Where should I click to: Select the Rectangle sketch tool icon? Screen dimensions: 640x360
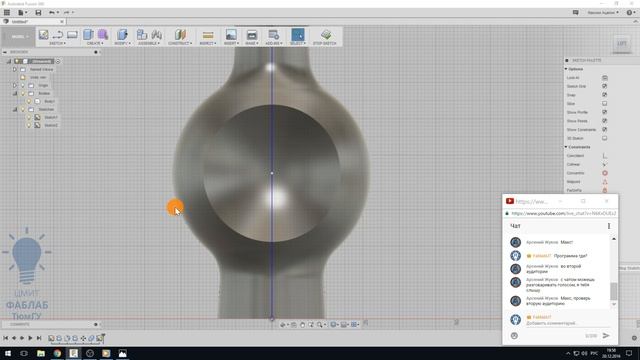(x=72, y=35)
